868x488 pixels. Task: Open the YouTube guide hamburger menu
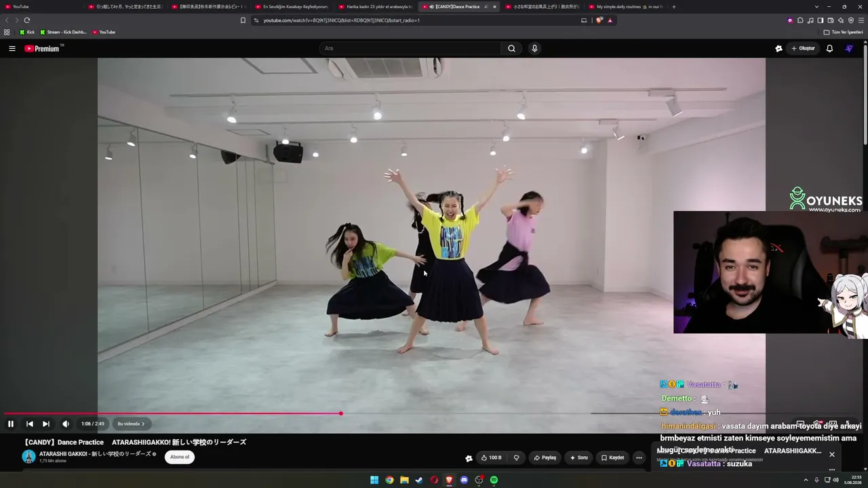(x=12, y=48)
